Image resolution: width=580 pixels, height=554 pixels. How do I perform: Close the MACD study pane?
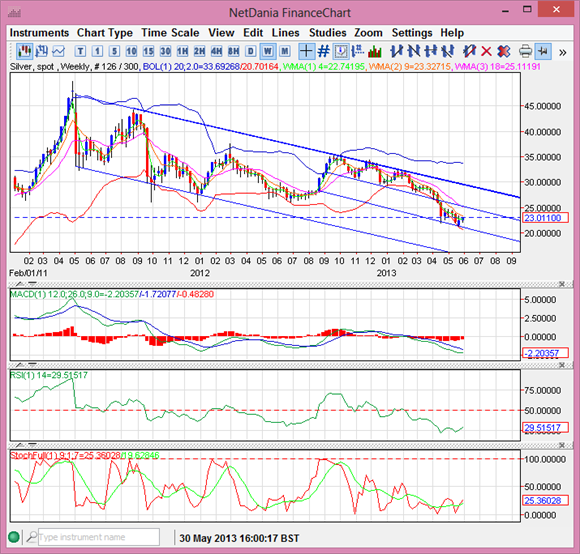coord(562,284)
